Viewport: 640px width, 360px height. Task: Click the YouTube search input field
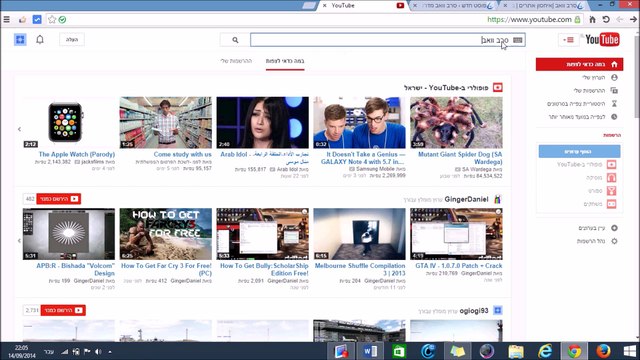pyautogui.click(x=388, y=40)
